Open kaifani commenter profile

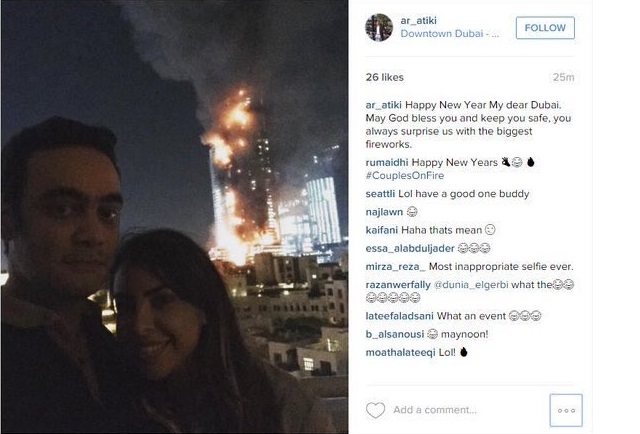click(381, 230)
